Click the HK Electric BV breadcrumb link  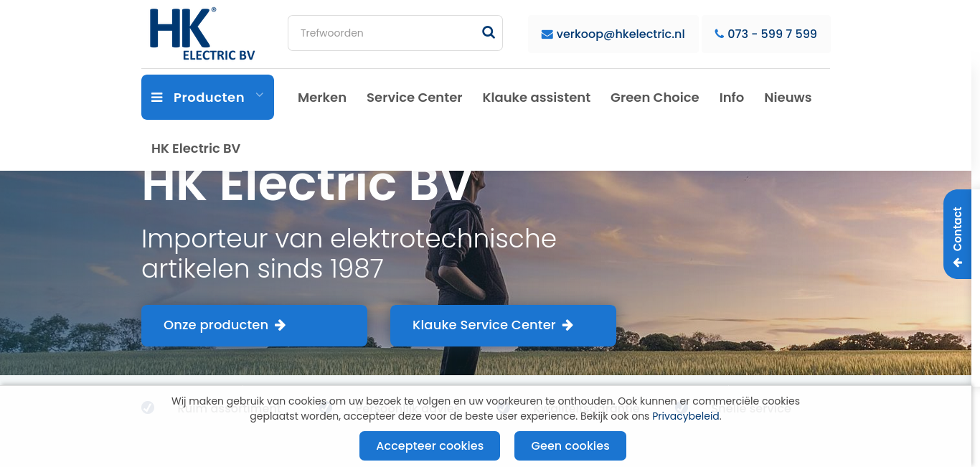pyautogui.click(x=196, y=148)
